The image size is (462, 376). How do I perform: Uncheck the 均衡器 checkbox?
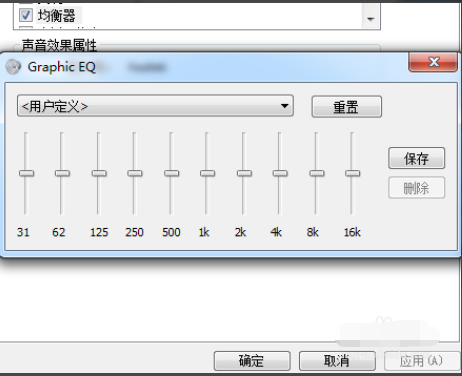pos(26,15)
